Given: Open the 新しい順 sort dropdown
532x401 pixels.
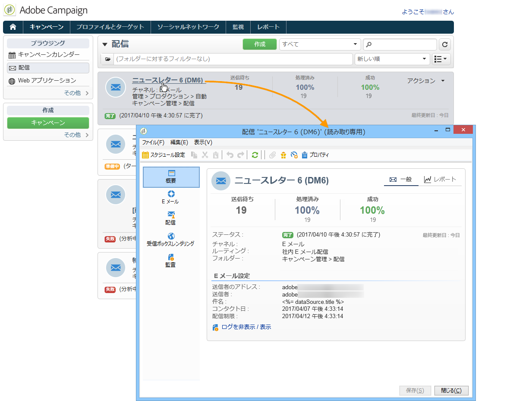Looking at the screenshot, I should tap(392, 59).
